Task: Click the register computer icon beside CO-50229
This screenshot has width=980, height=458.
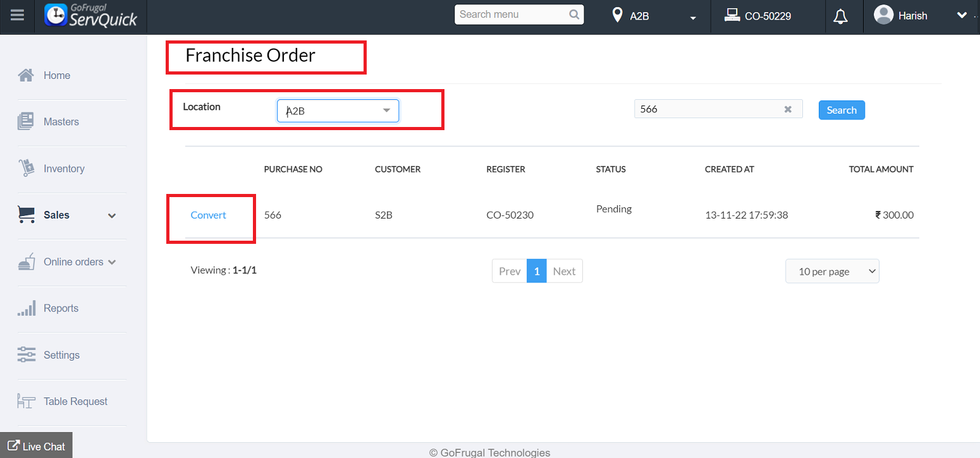Action: click(732, 15)
